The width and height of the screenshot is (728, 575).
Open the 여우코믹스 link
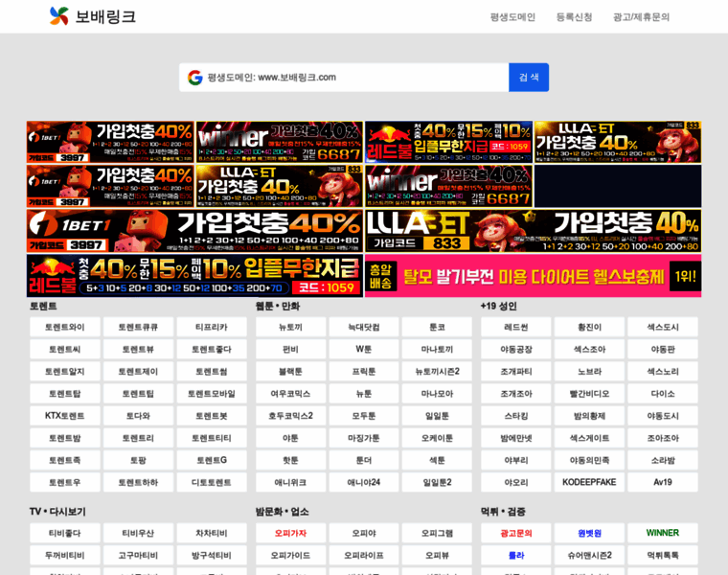tap(290, 394)
